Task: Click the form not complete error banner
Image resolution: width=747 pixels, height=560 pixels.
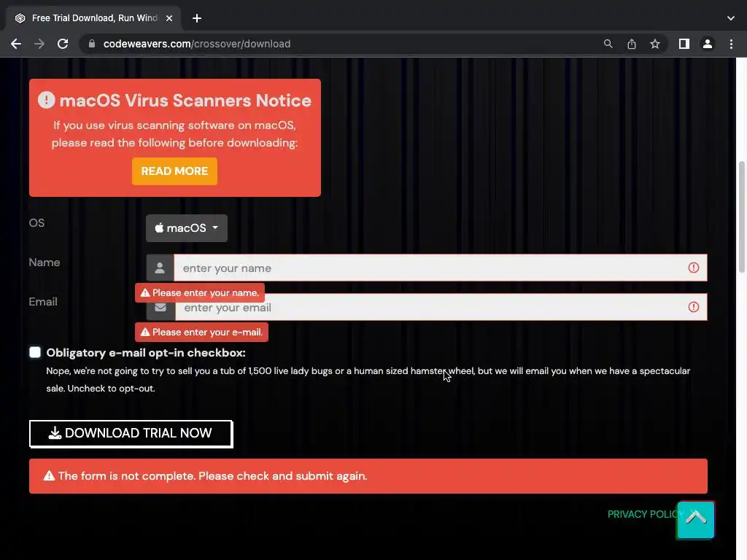Action: tap(368, 476)
